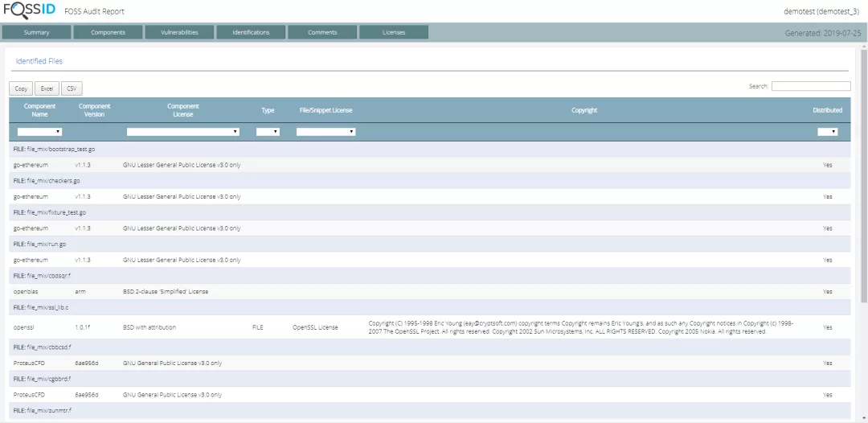
Task: Sort by Copyright column header
Action: point(584,110)
